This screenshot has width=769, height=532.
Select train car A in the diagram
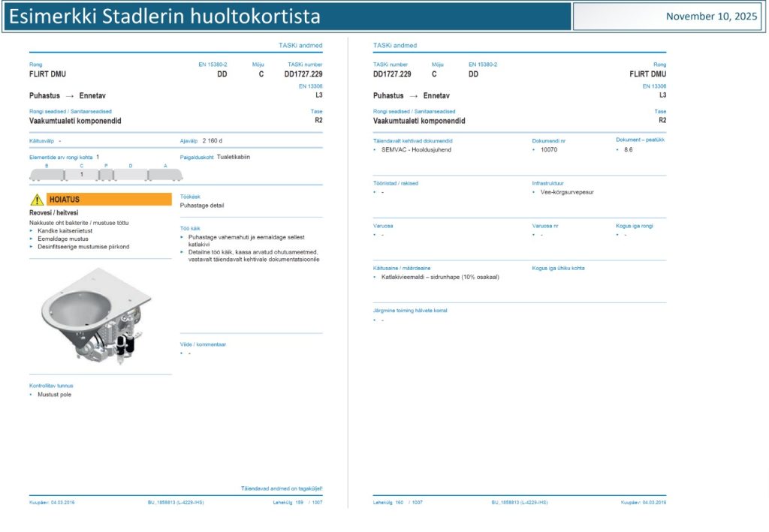coord(164,174)
